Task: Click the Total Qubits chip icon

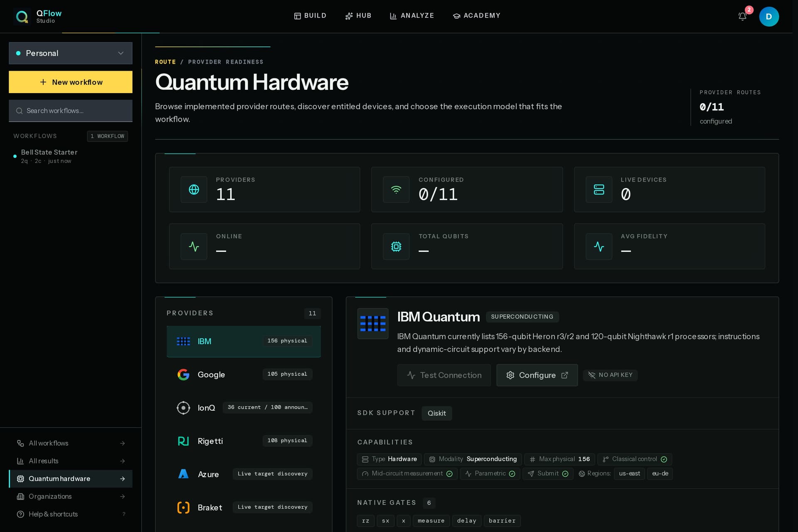Action: pyautogui.click(x=396, y=246)
